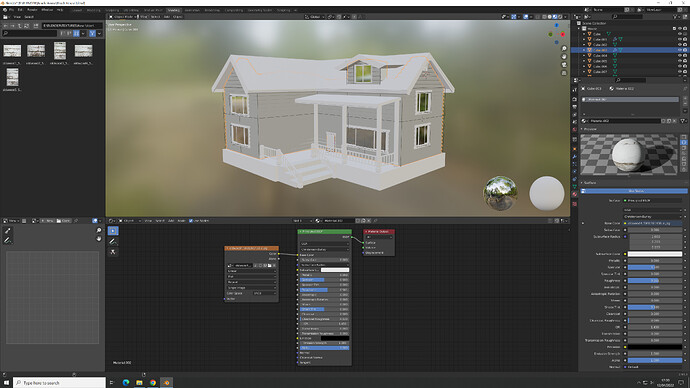Pick the Links Cut tool in node editor
Viewport: 690px width, 388px height.
click(113, 252)
